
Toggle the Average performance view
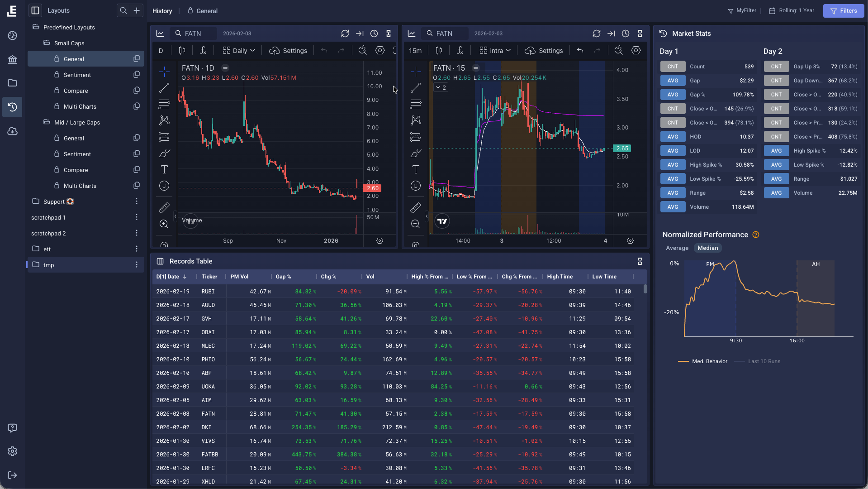click(x=677, y=248)
